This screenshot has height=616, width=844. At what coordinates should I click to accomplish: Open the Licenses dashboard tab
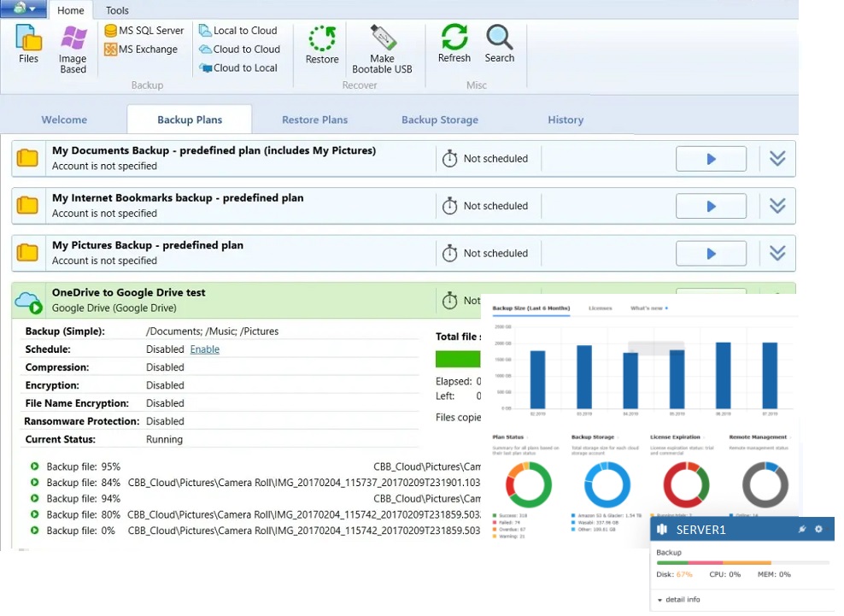pyautogui.click(x=601, y=308)
